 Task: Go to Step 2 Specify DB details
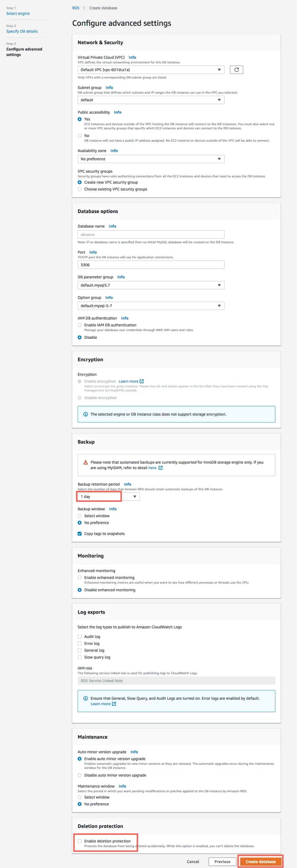point(22,32)
